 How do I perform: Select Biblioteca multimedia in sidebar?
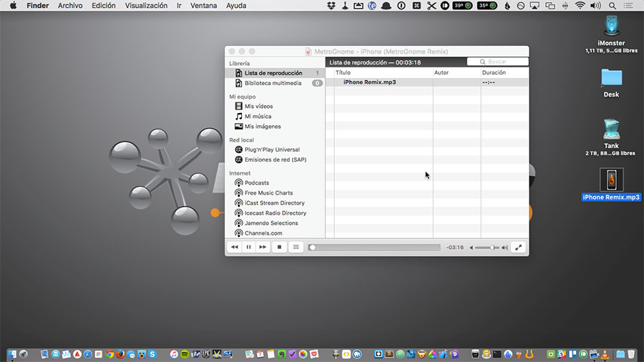point(275,83)
